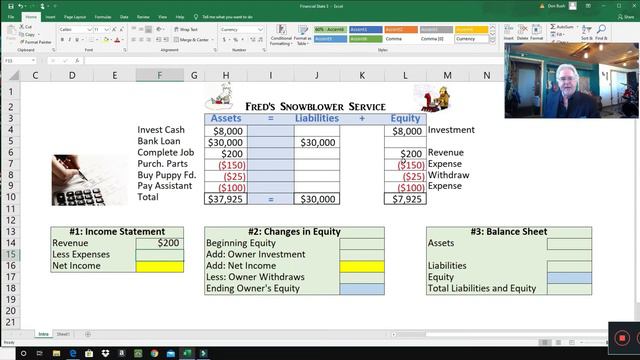Open Find & Select magnifier icon
The width and height of the screenshot is (640, 360).
point(601,29)
